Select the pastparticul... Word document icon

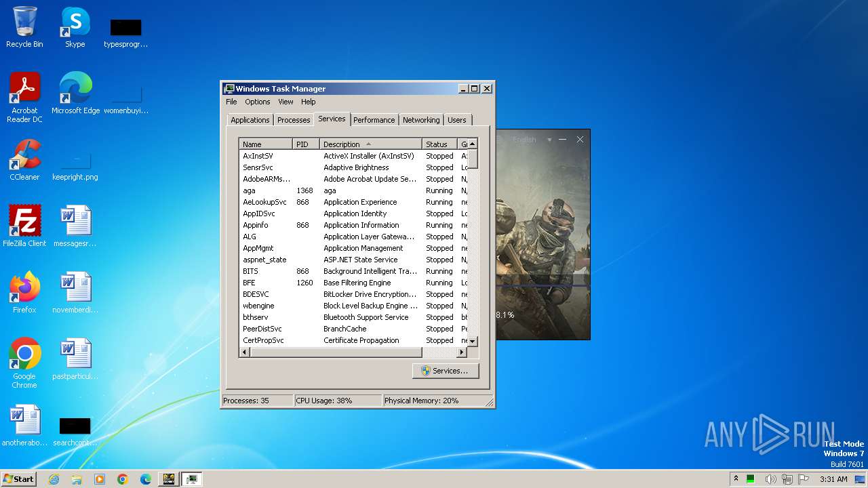click(x=75, y=359)
